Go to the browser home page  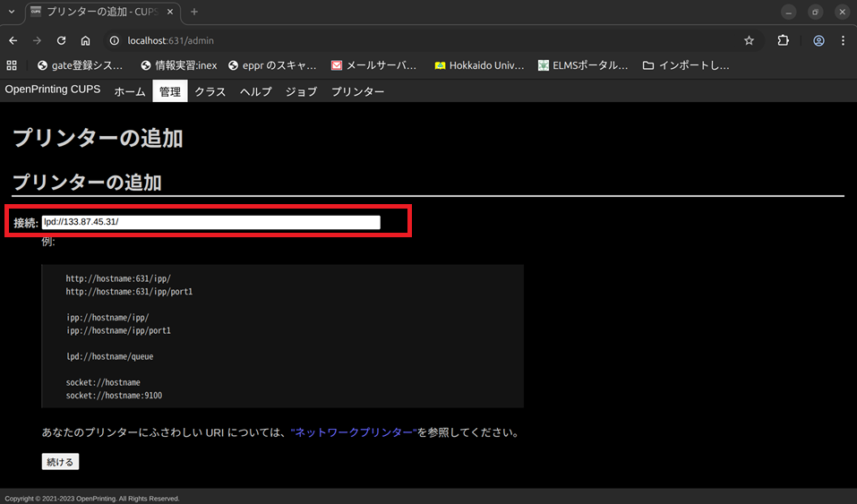coord(85,40)
